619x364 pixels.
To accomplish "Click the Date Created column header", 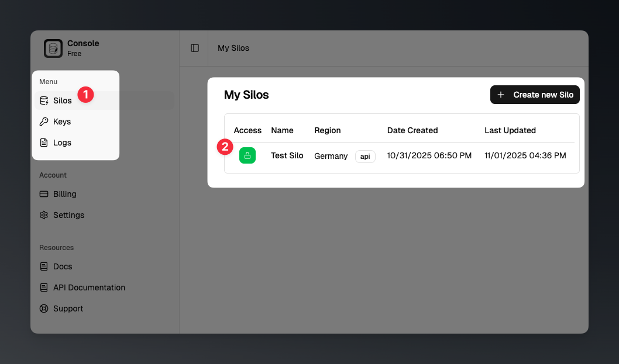I will tap(412, 130).
